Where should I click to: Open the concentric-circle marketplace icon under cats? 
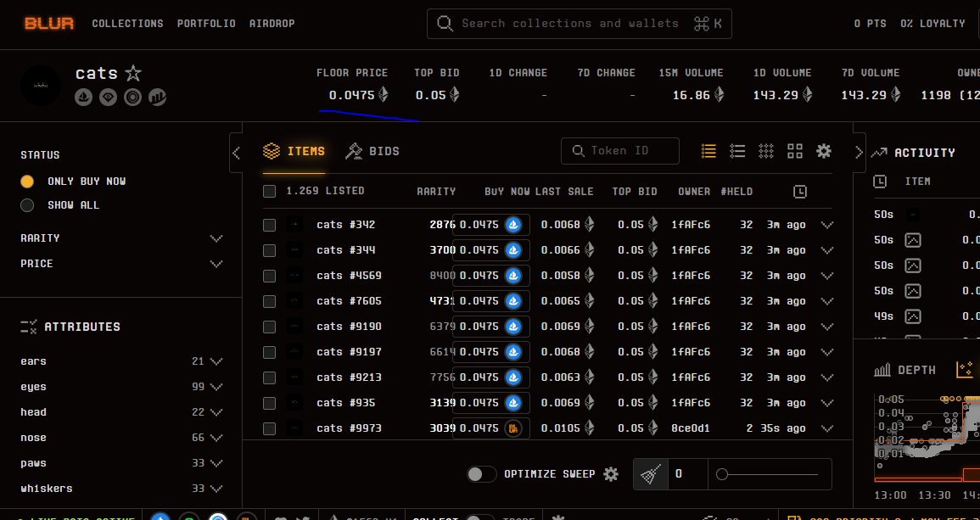tap(132, 97)
